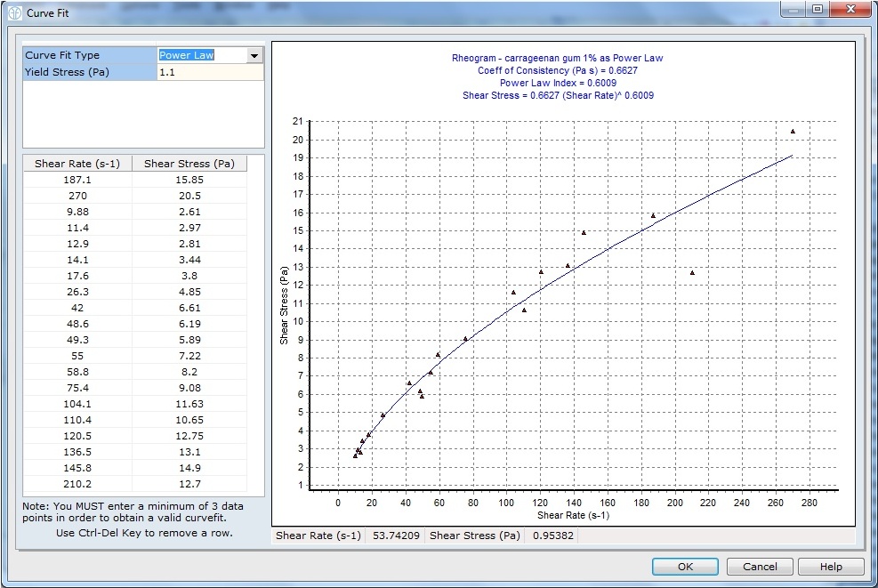Click the shear rate cell 75.4
The width and height of the screenshot is (878, 588).
pos(77,388)
